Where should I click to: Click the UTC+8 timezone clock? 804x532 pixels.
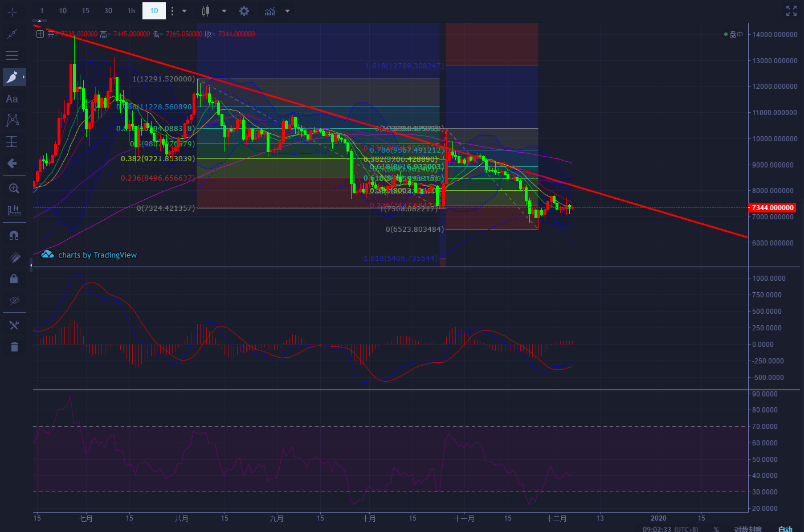[x=670, y=529]
